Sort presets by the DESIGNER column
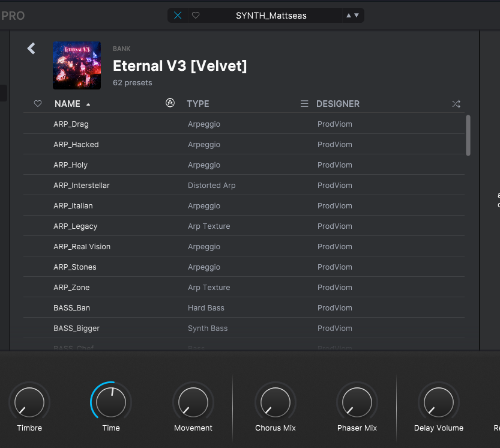This screenshot has height=448, width=500. tap(338, 104)
